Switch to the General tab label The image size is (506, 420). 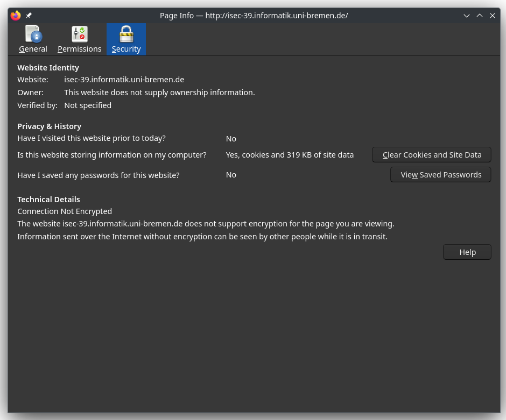(33, 49)
